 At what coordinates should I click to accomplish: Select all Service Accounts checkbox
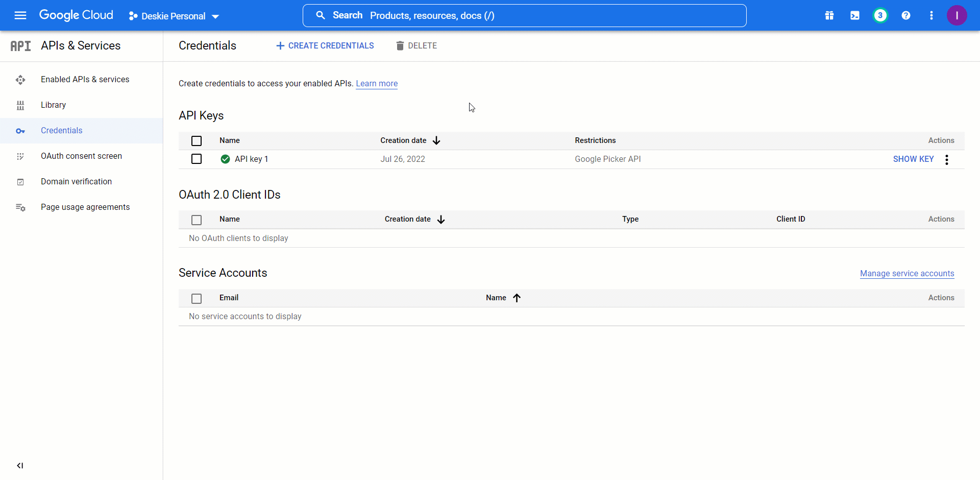tap(197, 299)
